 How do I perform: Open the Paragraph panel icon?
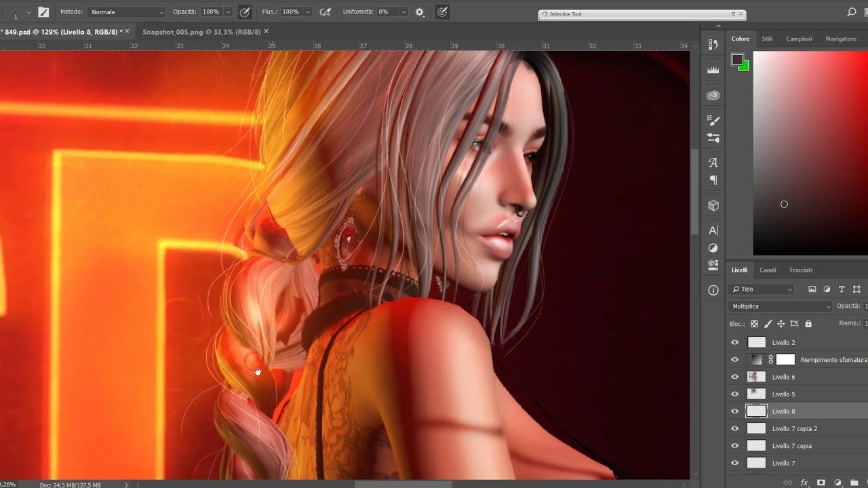tap(713, 180)
